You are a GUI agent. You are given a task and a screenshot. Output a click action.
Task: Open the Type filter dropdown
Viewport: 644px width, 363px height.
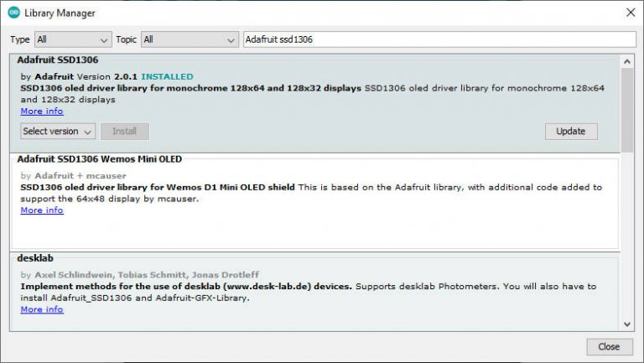click(x=73, y=39)
